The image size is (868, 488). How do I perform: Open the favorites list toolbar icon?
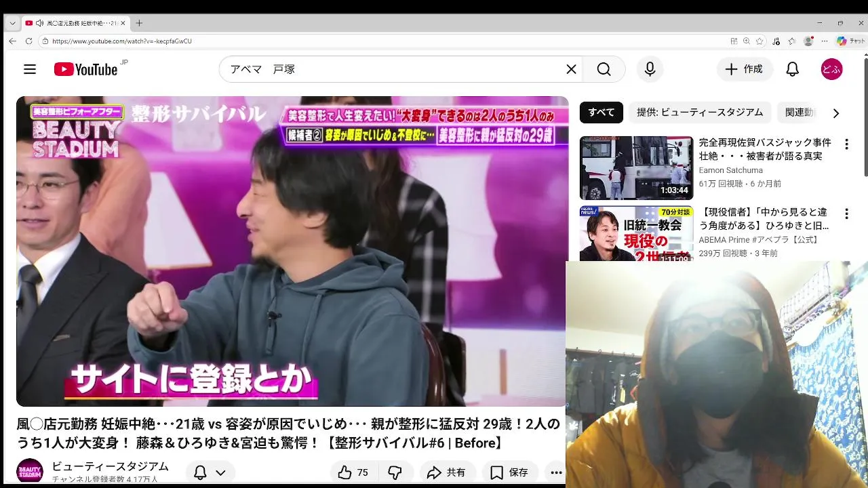click(x=791, y=41)
